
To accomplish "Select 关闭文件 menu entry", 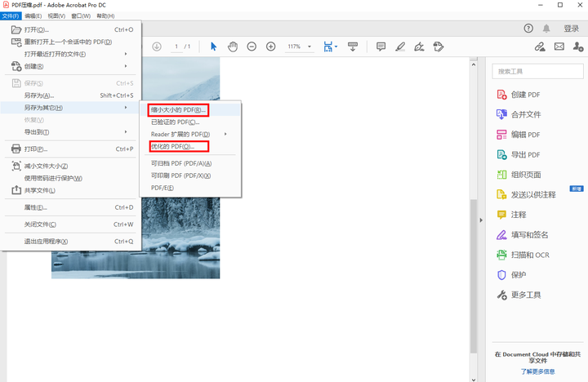I will coord(71,224).
